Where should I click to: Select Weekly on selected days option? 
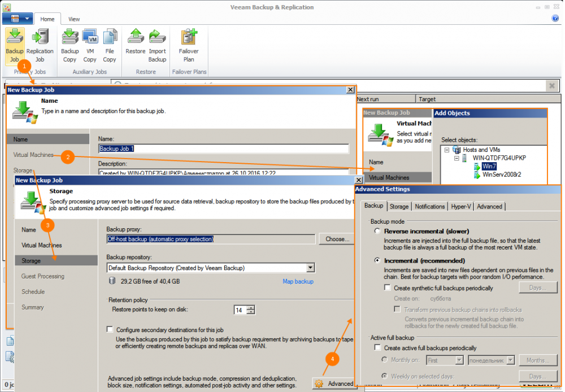click(x=384, y=376)
